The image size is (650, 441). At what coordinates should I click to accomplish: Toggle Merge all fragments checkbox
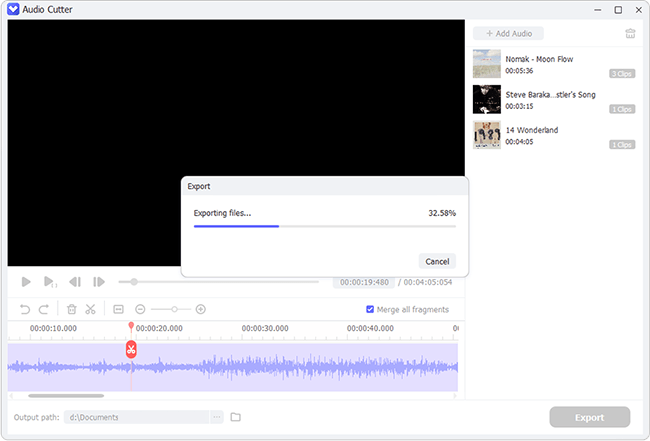pos(370,309)
